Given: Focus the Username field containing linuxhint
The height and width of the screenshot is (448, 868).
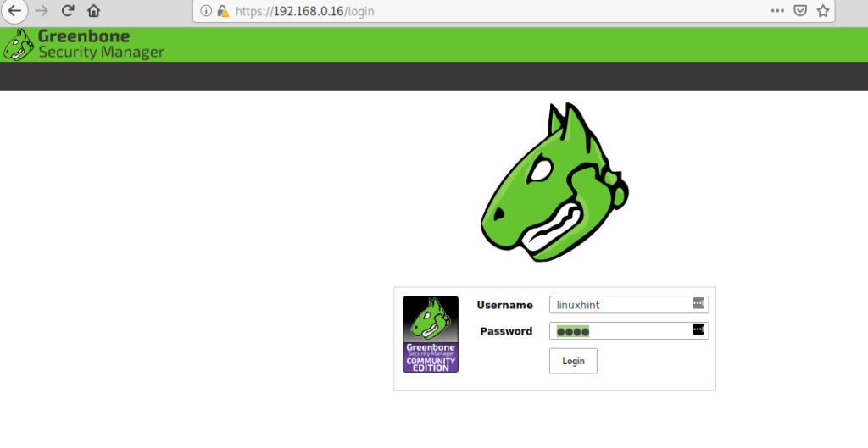Looking at the screenshot, I should 629,305.
